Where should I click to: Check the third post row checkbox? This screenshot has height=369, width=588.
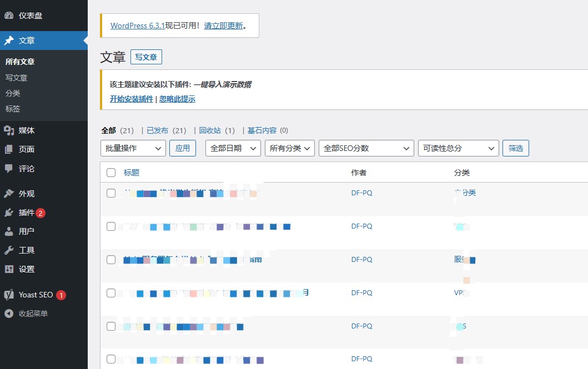pyautogui.click(x=111, y=260)
